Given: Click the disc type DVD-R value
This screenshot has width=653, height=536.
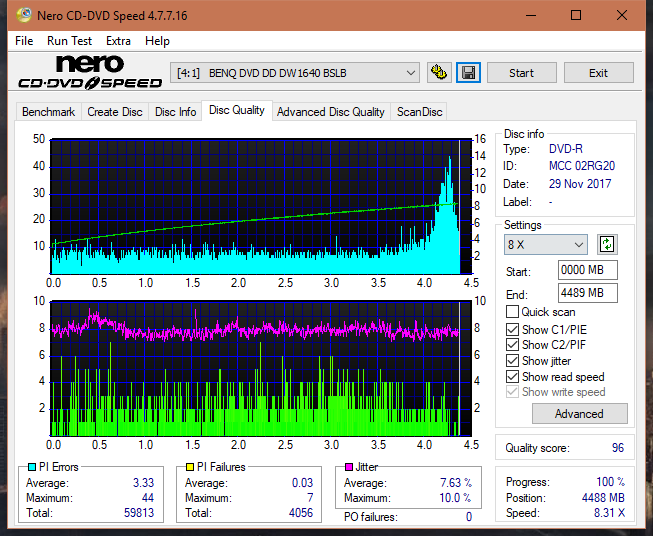Looking at the screenshot, I should [566, 149].
